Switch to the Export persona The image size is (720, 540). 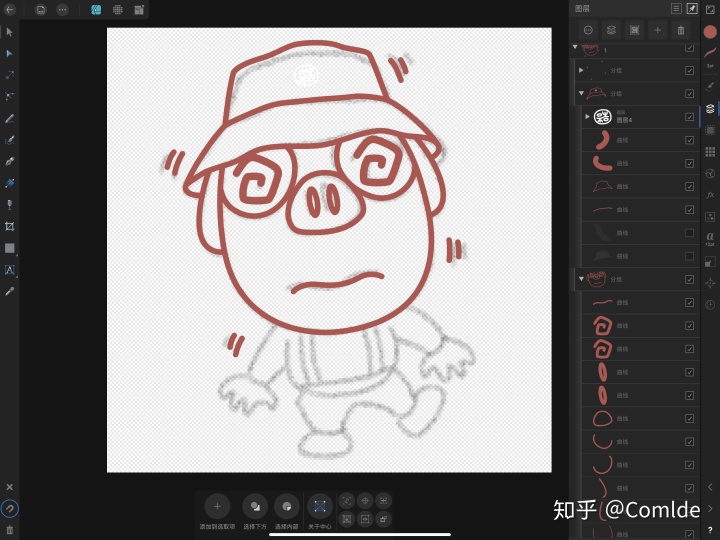pos(139,10)
